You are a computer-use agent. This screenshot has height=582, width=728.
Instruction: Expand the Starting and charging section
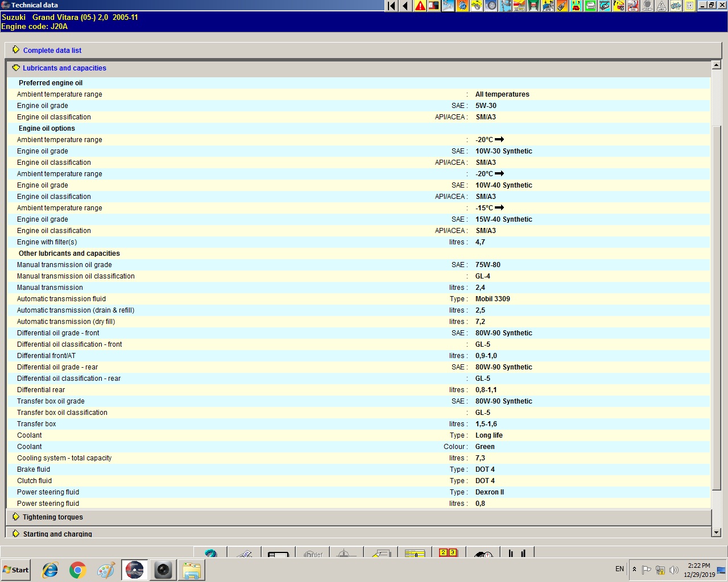point(57,534)
